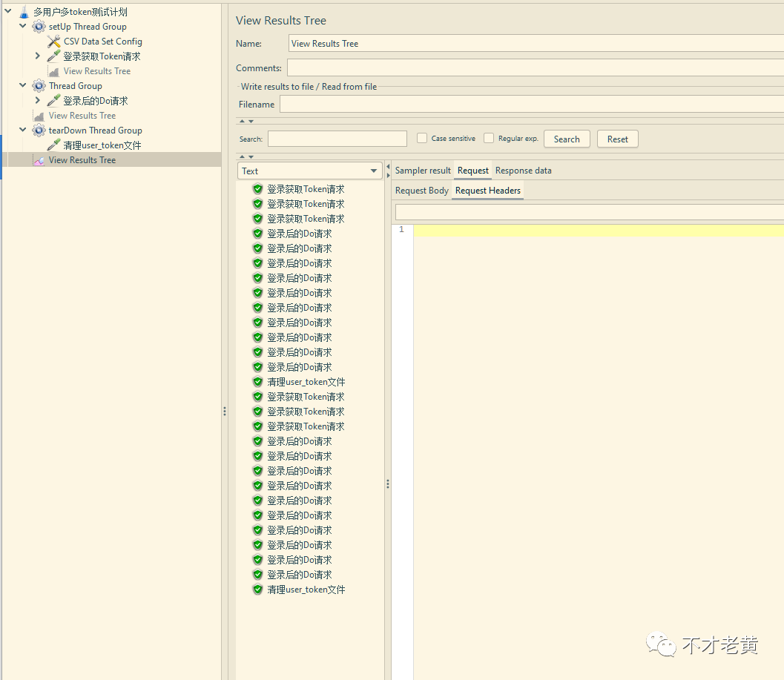Image resolution: width=784 pixels, height=680 pixels.
Task: Select CSV Data Set Config in the tree
Action: pyautogui.click(x=103, y=42)
